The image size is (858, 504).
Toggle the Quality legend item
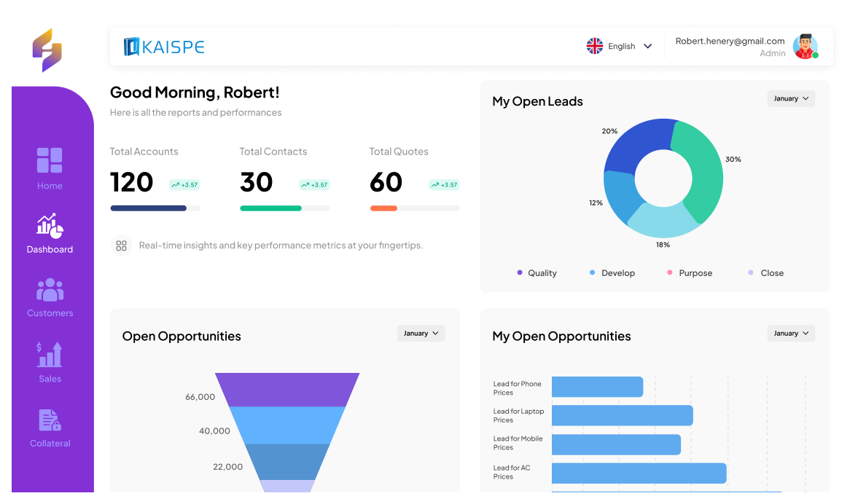coord(537,273)
